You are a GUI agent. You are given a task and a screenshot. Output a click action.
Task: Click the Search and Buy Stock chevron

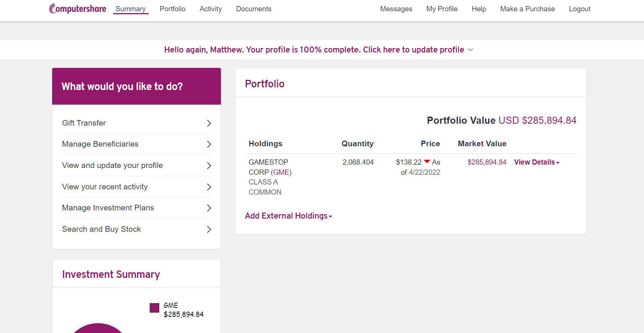click(209, 229)
